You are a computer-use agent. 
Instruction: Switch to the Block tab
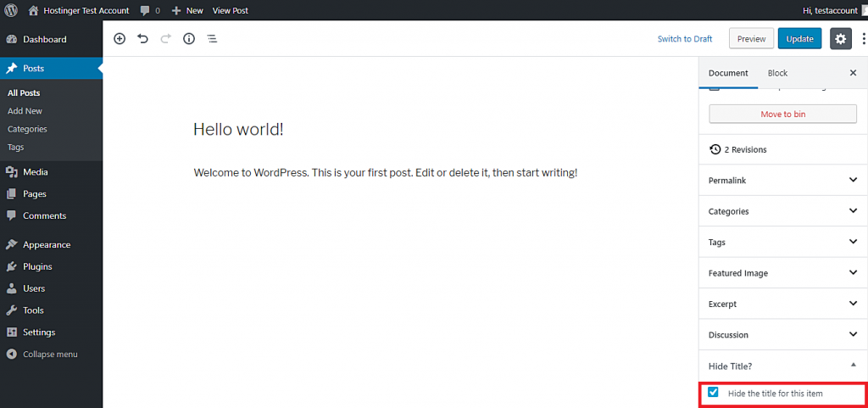click(x=777, y=73)
